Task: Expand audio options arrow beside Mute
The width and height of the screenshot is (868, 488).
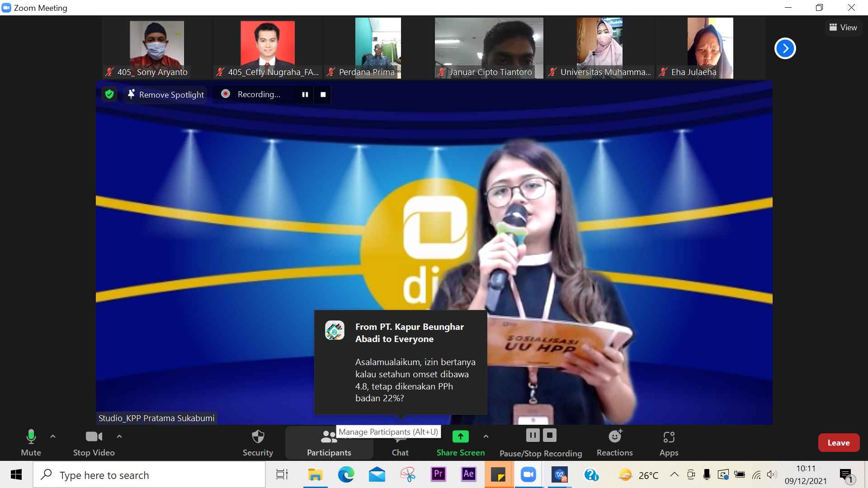Action: (53, 436)
